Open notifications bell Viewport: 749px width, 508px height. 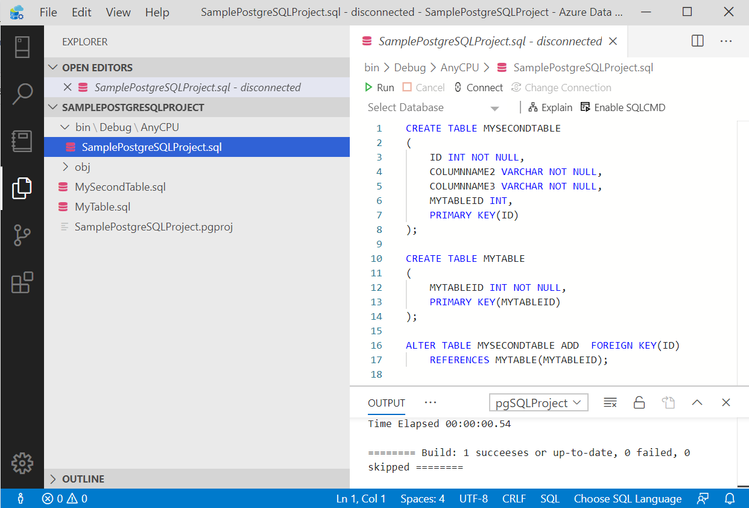pos(729,498)
